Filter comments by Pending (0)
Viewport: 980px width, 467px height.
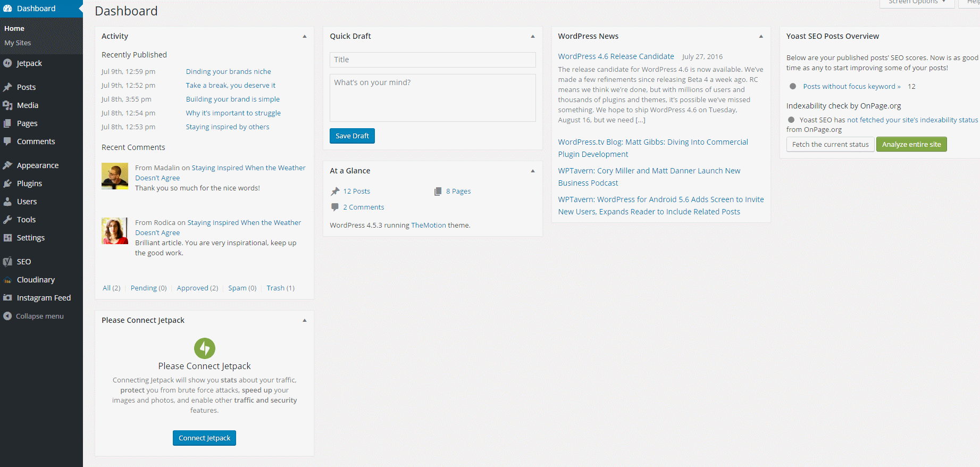[149, 288]
